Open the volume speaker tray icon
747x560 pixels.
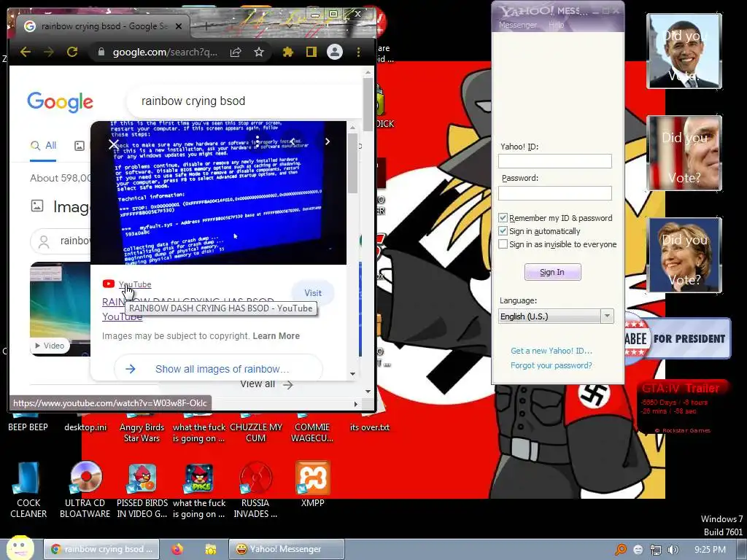point(673,550)
